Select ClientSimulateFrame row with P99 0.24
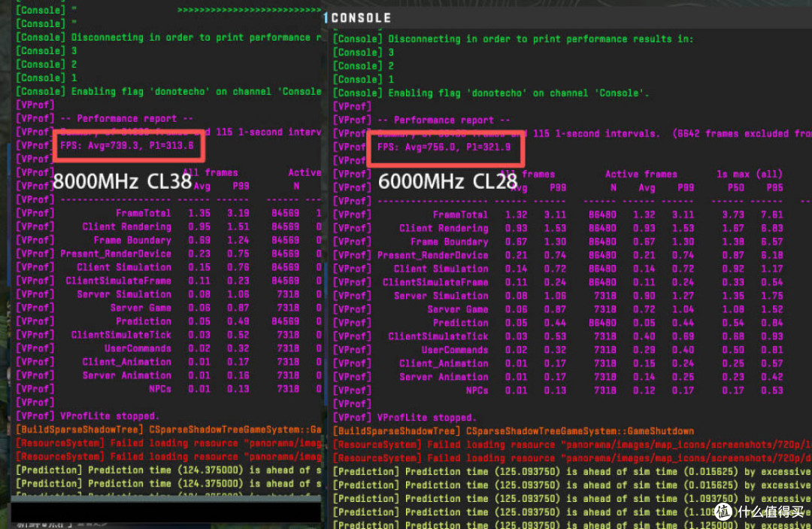Viewport: 812px width, 529px height. [558, 282]
